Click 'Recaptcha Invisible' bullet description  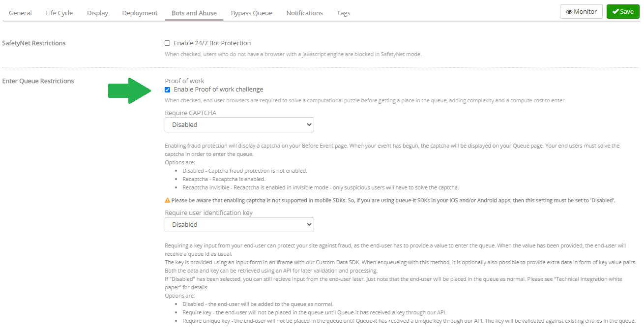point(321,187)
